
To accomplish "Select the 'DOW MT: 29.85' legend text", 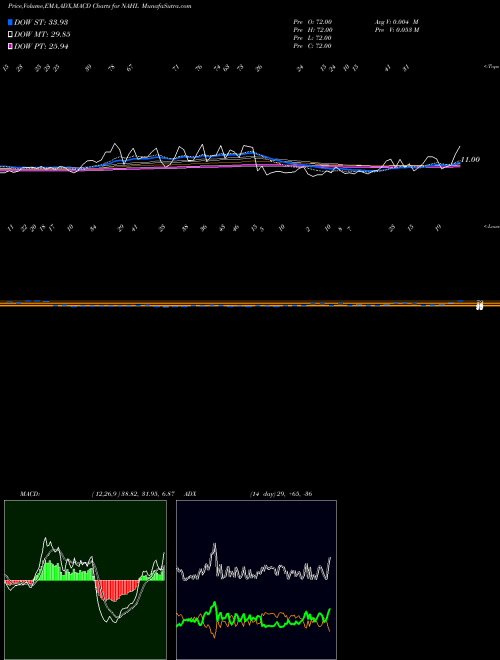I will pyautogui.click(x=42, y=35).
